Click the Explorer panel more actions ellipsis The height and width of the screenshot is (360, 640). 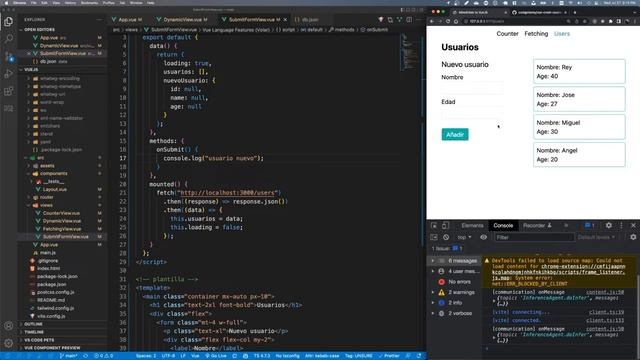coord(99,19)
